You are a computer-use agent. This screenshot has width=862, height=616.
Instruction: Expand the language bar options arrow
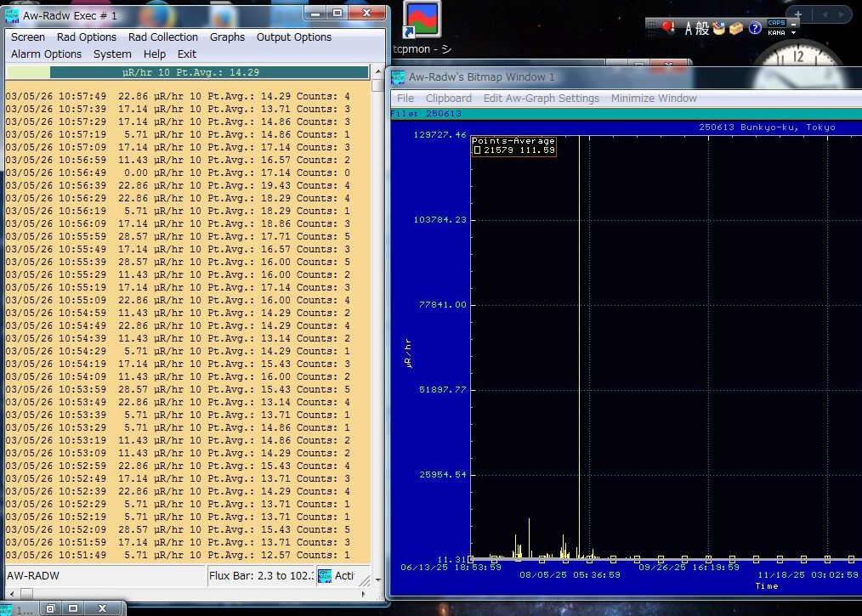pos(794,33)
